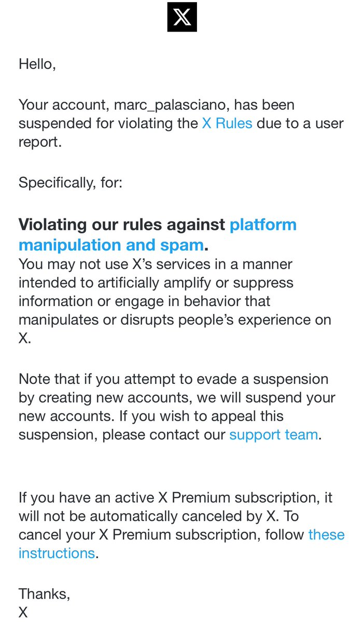364x622 pixels.
Task: Click the bold 'Violating our rules against' heading
Action: point(122,225)
